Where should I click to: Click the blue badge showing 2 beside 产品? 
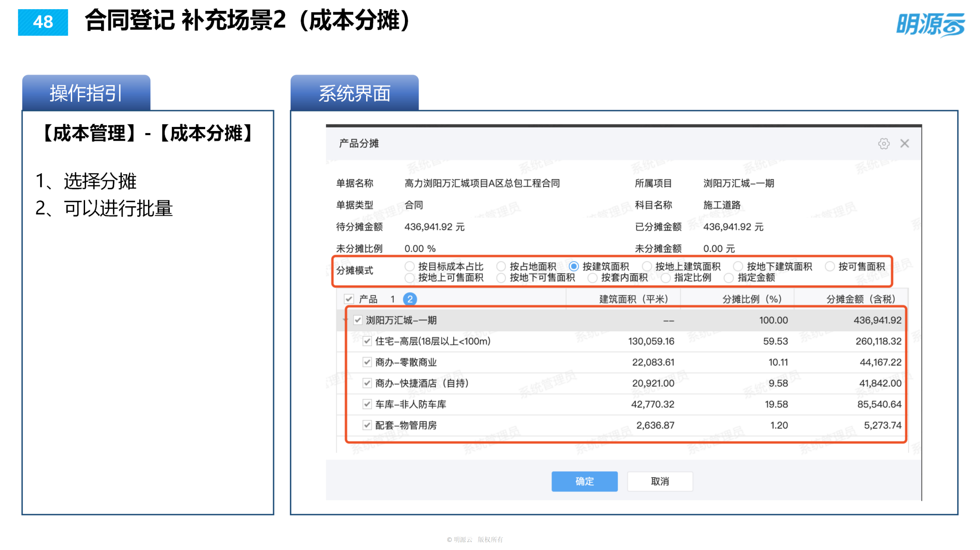tap(411, 299)
